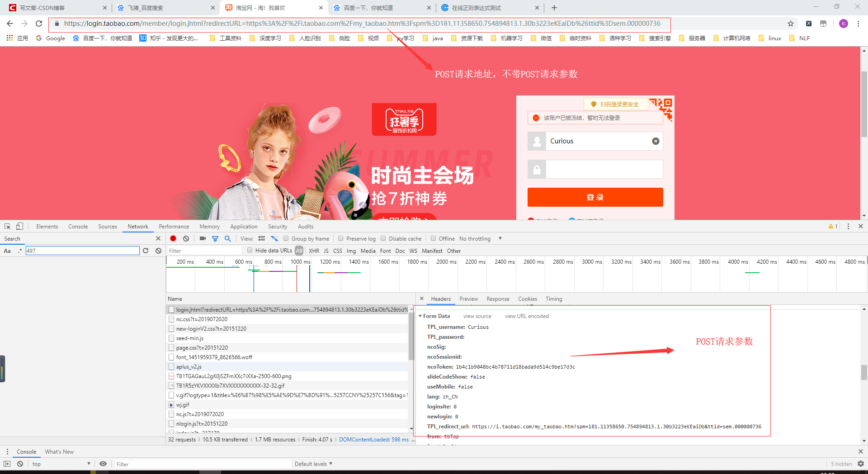Open the DevTools three-dot customization menu
Image resolution: width=868 pixels, height=474 pixels.
[x=849, y=226]
